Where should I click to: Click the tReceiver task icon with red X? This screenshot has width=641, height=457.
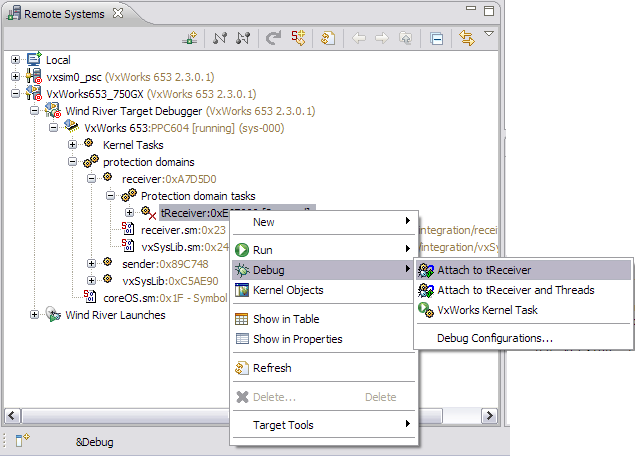point(148,213)
